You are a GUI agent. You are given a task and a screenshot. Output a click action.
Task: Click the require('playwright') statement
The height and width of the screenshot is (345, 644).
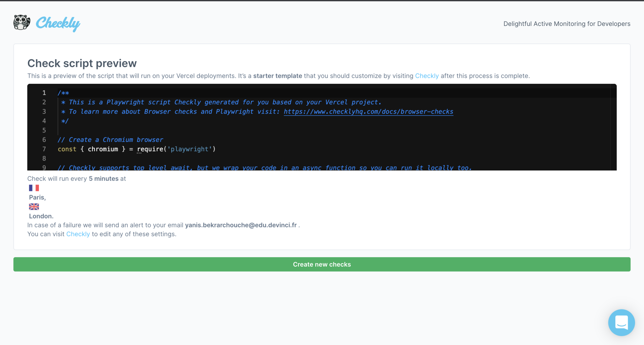(x=176, y=149)
